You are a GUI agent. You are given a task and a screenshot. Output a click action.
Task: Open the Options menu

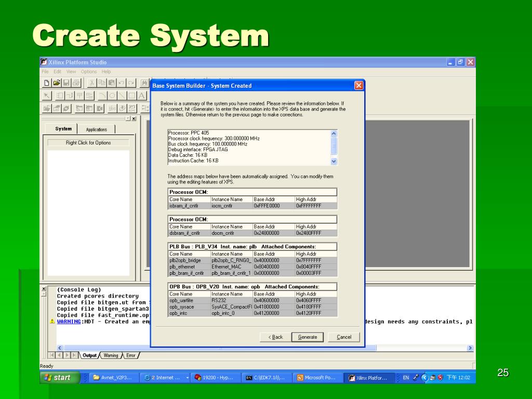pos(88,72)
